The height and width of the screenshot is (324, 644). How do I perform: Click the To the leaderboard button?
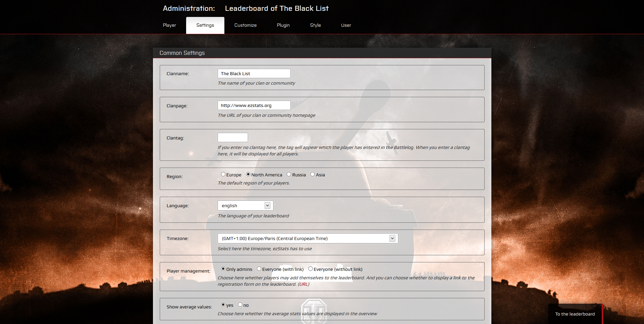pyautogui.click(x=575, y=314)
